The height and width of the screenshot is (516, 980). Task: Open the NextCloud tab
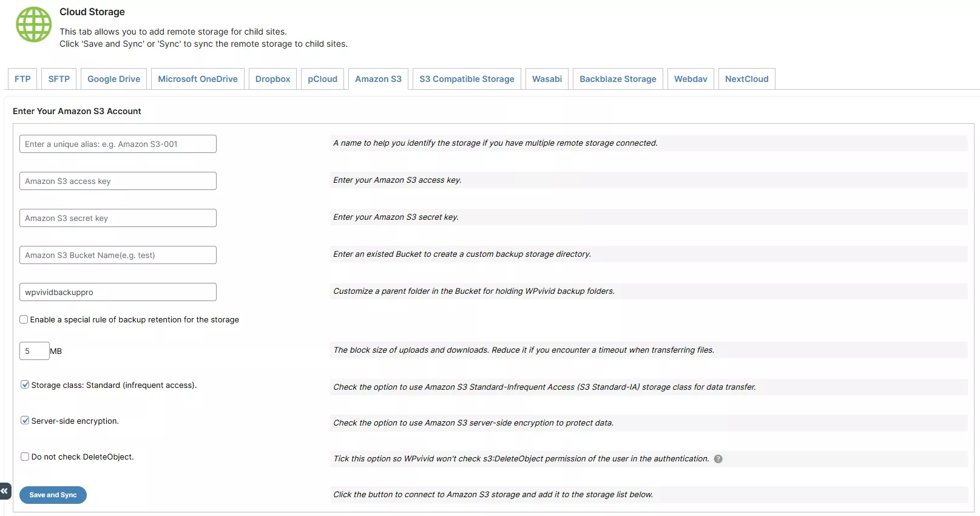point(746,79)
